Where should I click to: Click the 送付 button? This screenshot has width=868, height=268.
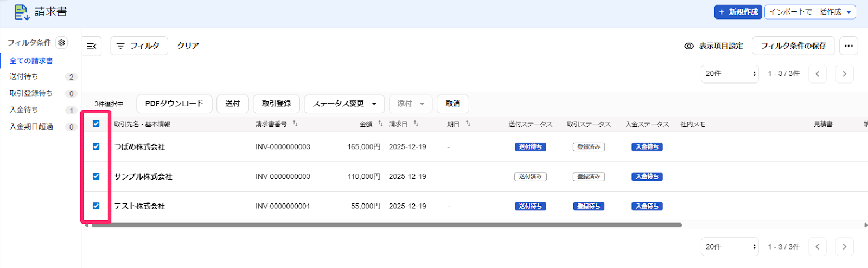tap(233, 104)
